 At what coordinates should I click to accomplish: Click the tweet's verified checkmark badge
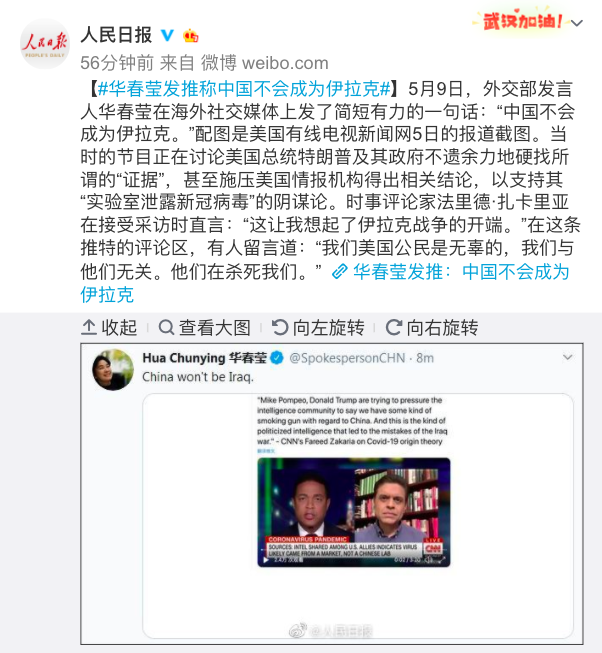tap(277, 358)
